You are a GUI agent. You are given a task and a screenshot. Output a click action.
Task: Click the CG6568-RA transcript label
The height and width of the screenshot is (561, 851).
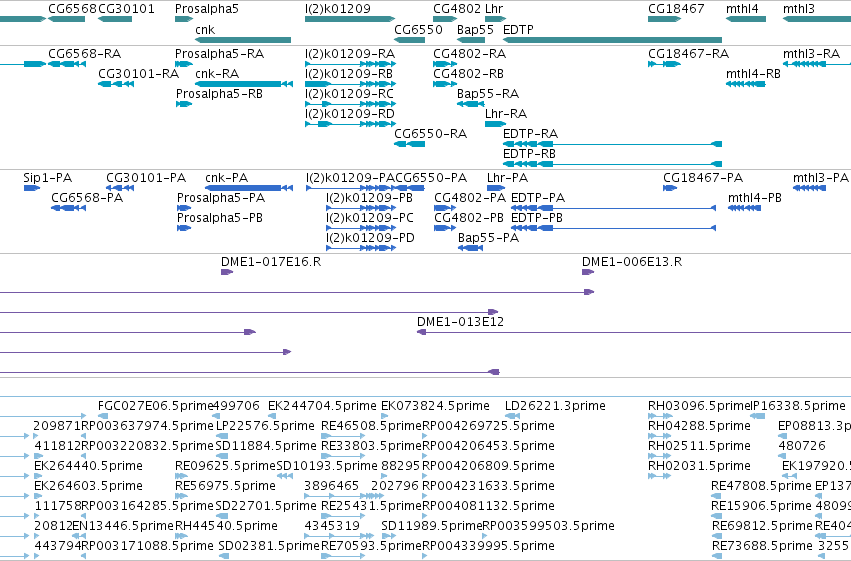(x=85, y=54)
